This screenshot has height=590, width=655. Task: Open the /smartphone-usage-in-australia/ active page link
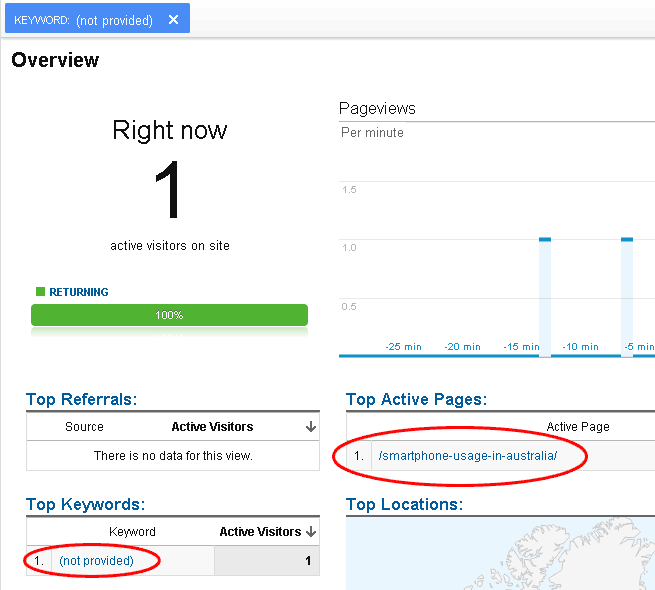pos(467,455)
